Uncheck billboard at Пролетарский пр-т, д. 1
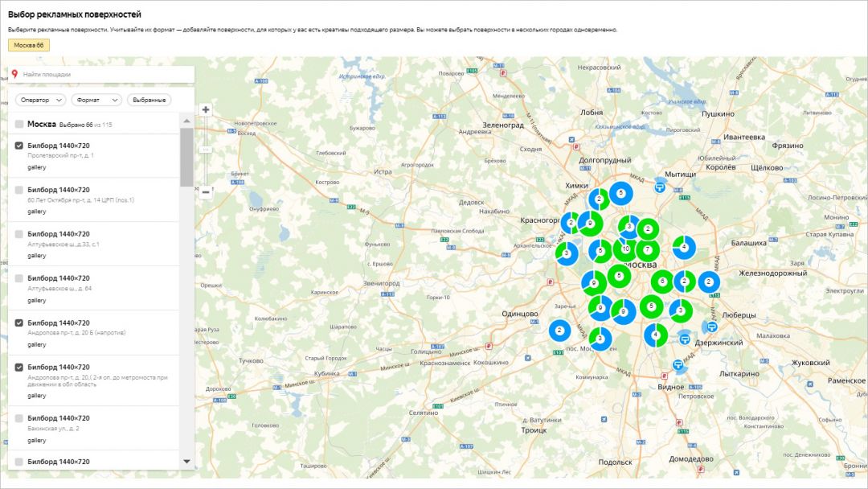This screenshot has height=489, width=868. pos(19,146)
